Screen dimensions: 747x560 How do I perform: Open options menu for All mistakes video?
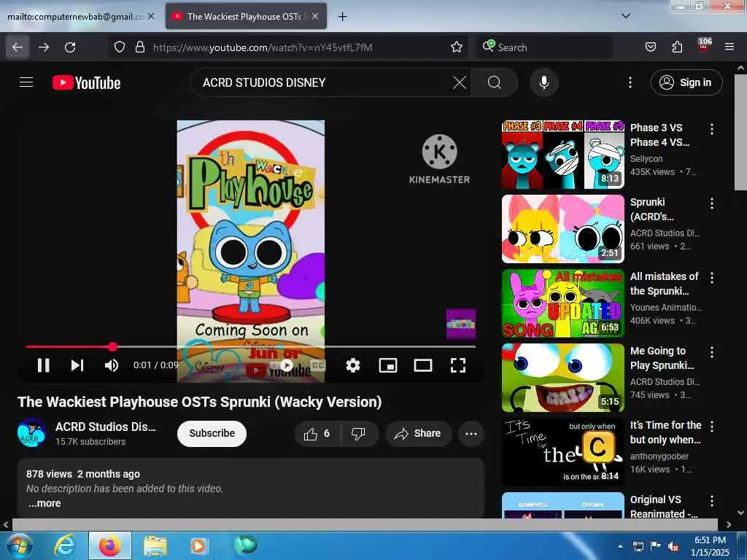(712, 278)
